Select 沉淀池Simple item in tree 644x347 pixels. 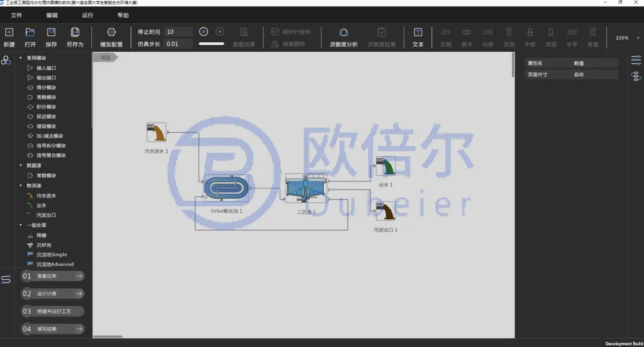point(51,255)
